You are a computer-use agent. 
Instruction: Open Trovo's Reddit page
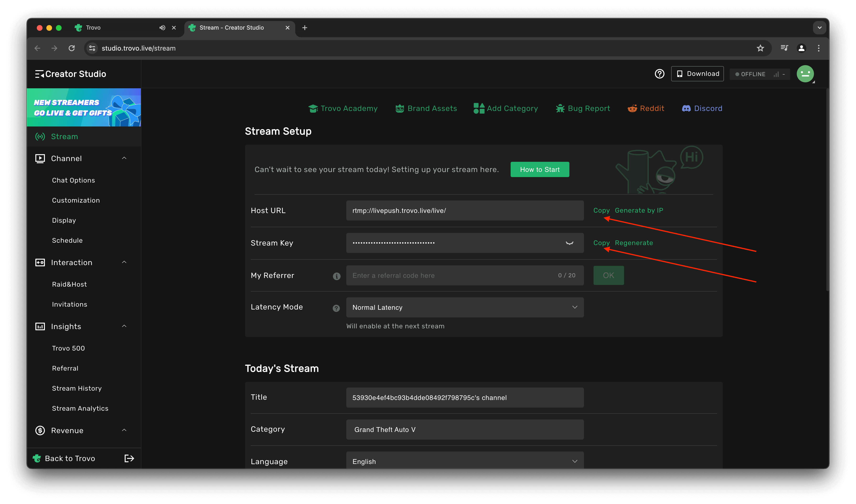point(646,108)
